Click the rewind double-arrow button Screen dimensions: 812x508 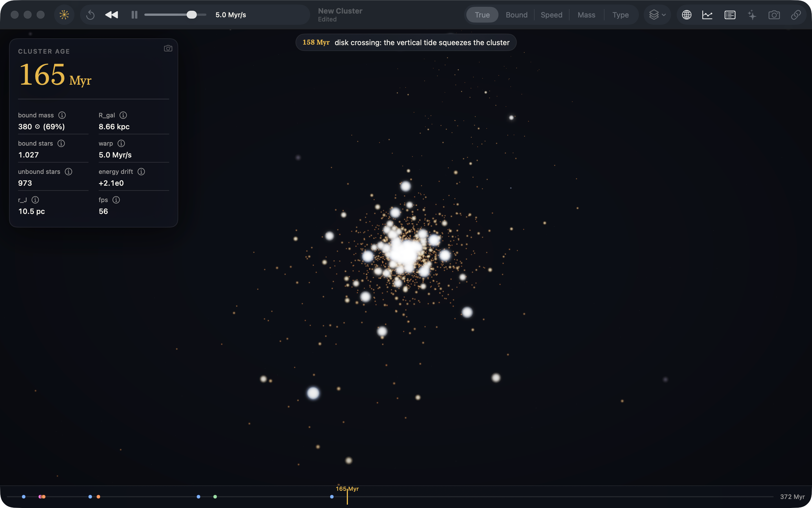pyautogui.click(x=112, y=15)
